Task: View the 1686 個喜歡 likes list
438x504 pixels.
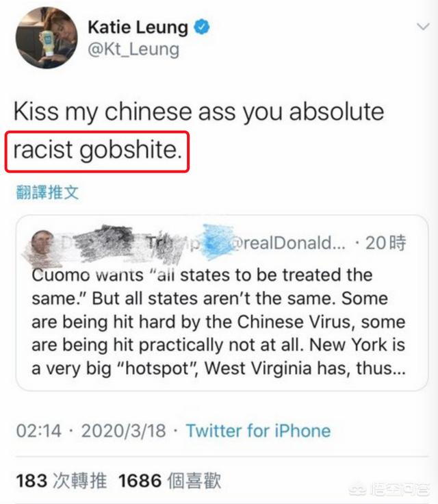Action: click(x=170, y=481)
